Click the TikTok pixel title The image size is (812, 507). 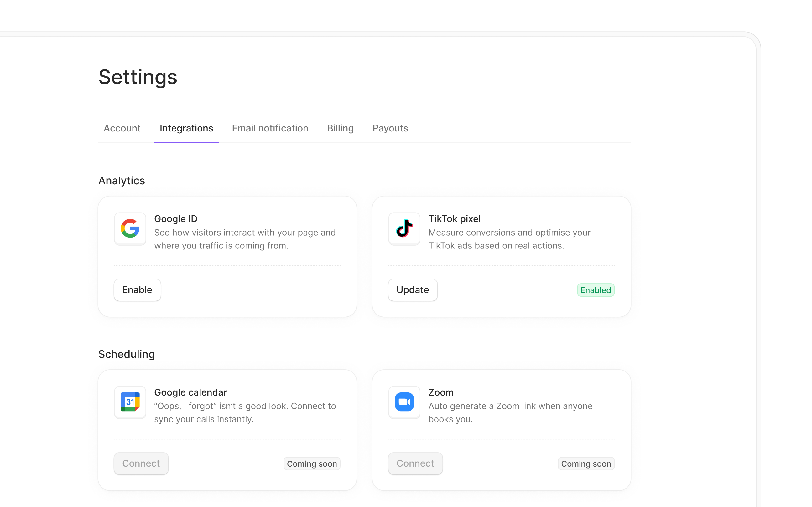pyautogui.click(x=454, y=219)
